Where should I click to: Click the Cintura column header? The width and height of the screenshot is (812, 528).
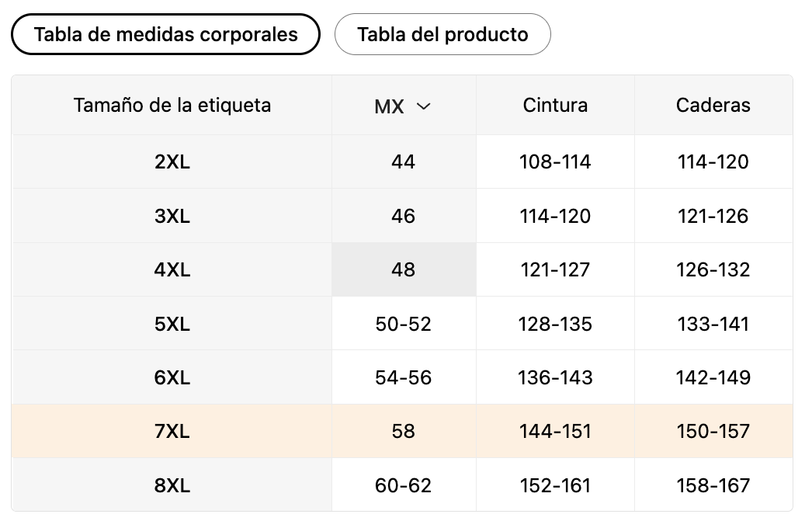pos(555,105)
